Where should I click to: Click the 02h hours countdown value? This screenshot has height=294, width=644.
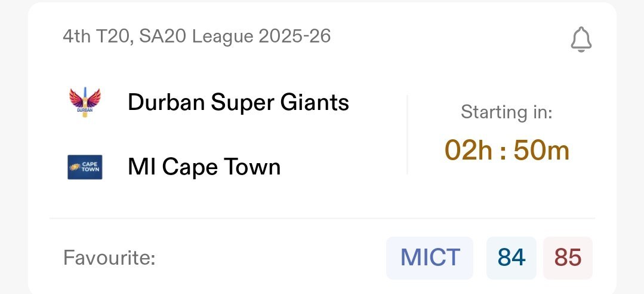pyautogui.click(x=467, y=151)
